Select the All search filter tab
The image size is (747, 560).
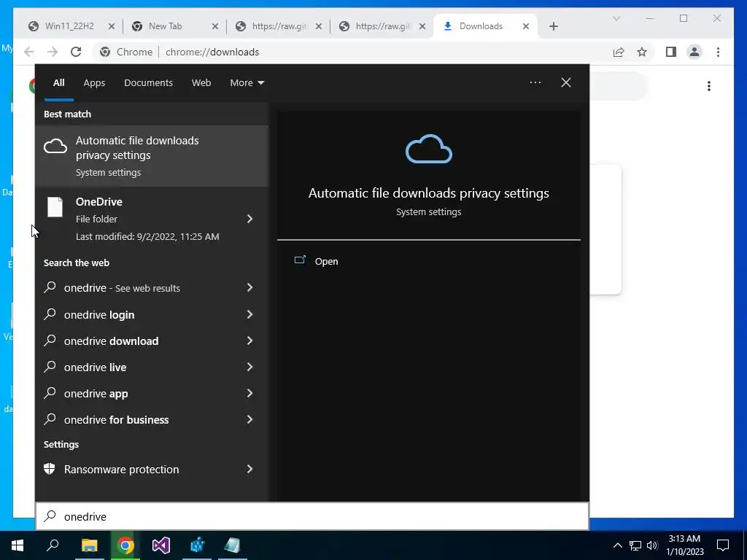coord(58,83)
